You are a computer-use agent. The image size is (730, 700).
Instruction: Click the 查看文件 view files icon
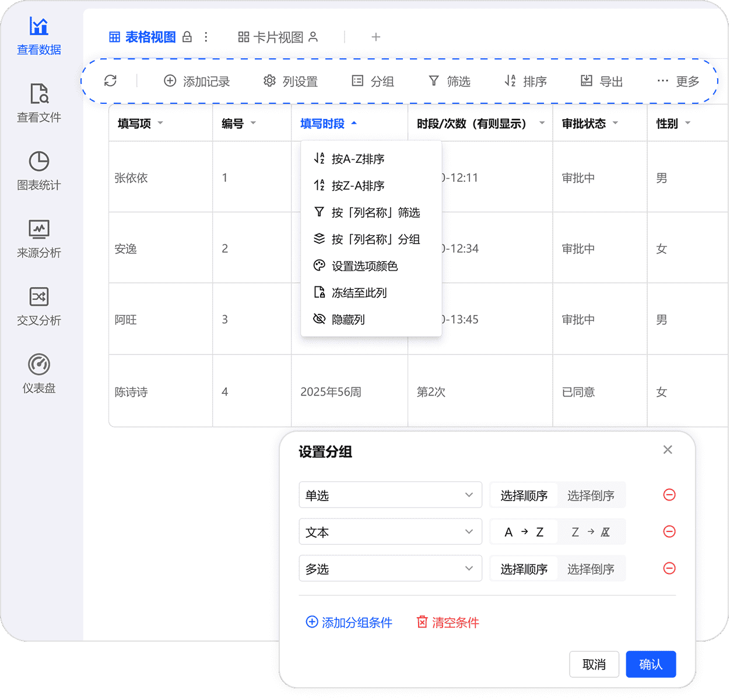point(39,94)
